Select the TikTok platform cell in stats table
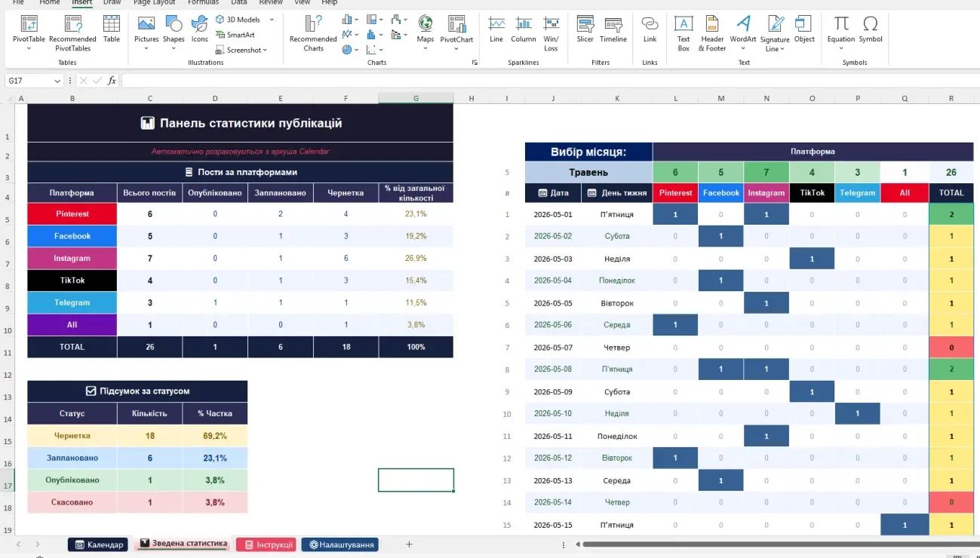 click(72, 281)
